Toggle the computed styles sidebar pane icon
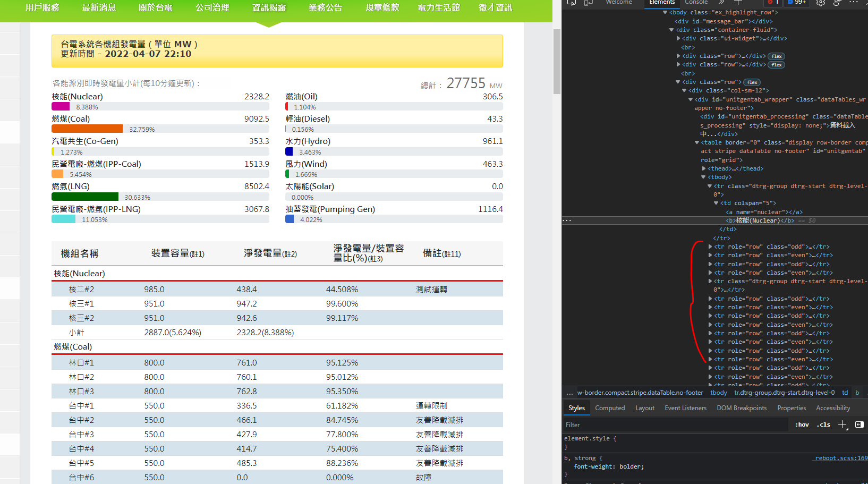Screen dimensions: 868x484 click(860, 424)
